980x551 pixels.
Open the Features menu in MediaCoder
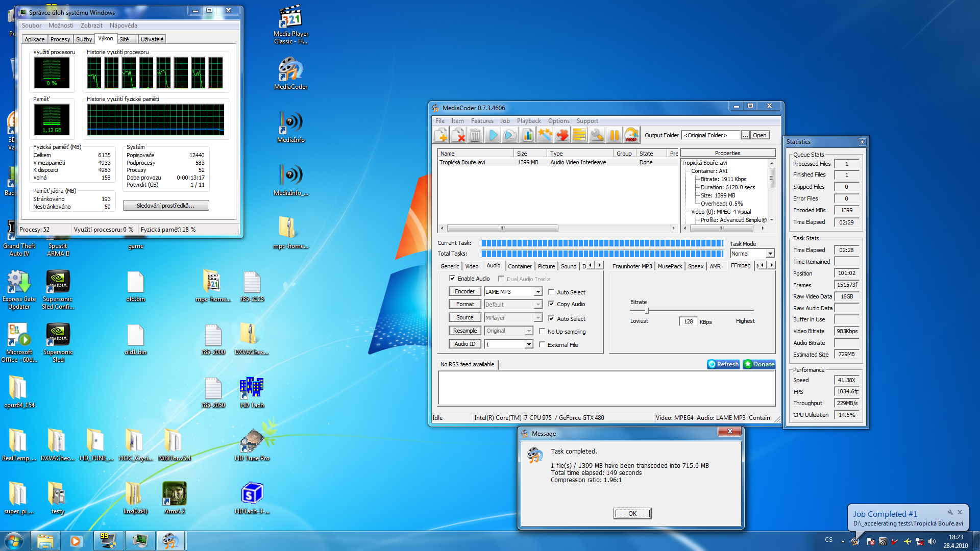(x=482, y=121)
